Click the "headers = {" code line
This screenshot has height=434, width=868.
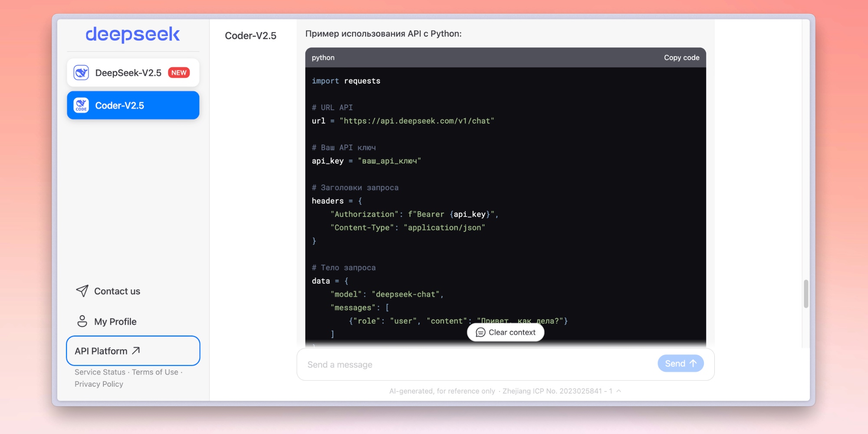(x=337, y=201)
